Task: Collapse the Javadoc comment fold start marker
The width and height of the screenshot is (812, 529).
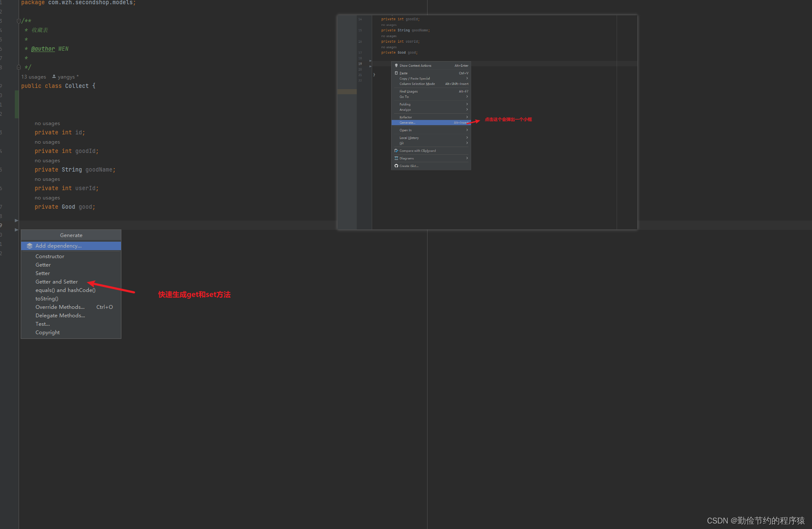Action: coord(18,21)
